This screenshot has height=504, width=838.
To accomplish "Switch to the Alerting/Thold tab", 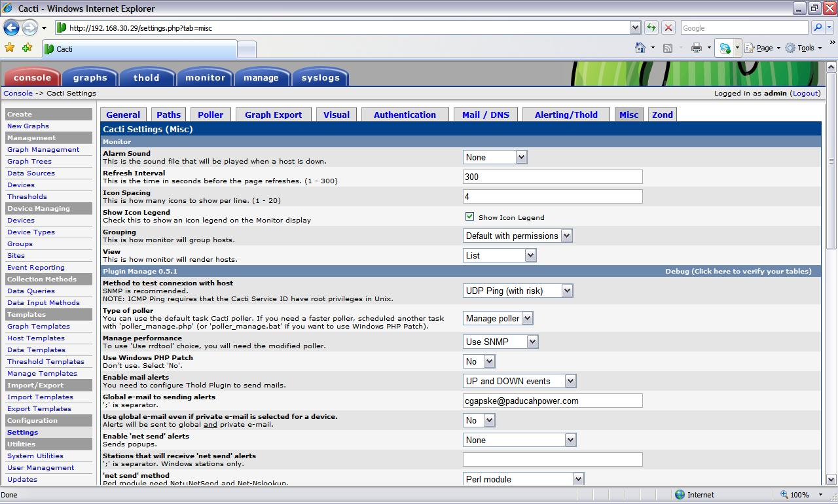I will [566, 115].
